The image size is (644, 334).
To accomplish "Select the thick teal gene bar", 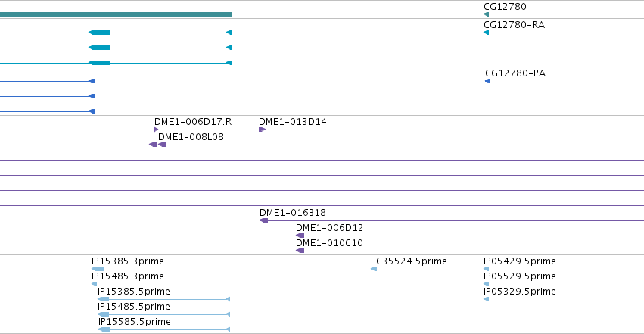I will coord(117,14).
